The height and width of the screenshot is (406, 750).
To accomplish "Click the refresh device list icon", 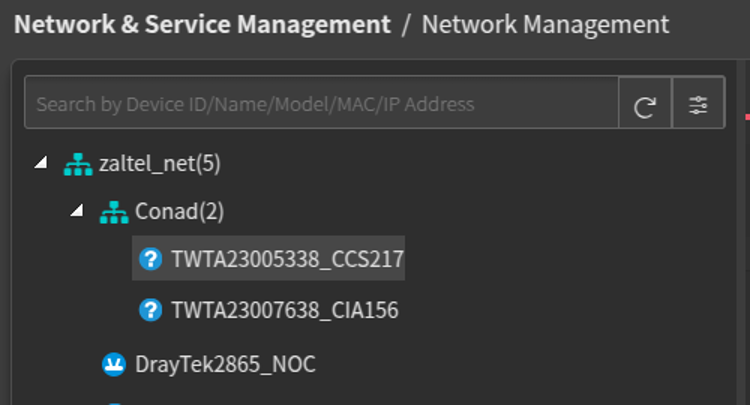I will point(644,106).
